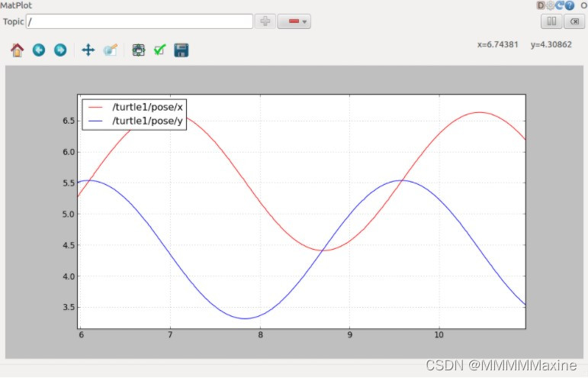
Task: Go back to previous plot view
Action: (39, 50)
